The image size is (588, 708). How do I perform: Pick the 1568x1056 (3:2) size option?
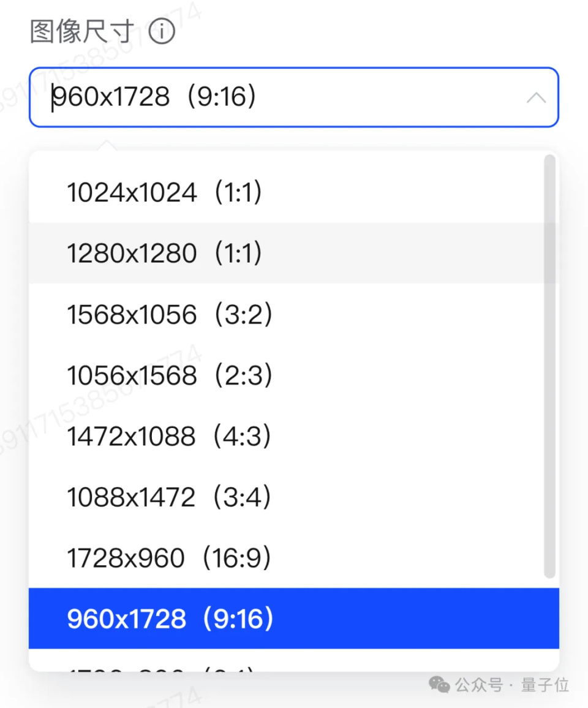coord(169,315)
